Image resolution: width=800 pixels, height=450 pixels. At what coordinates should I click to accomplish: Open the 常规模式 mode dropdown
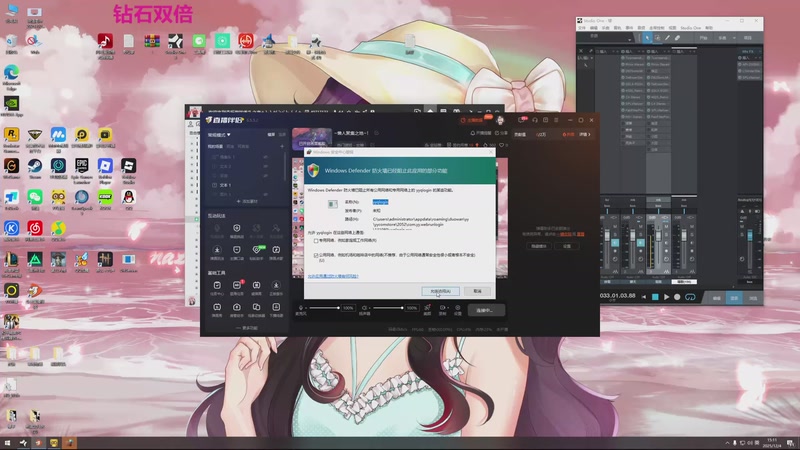click(219, 135)
